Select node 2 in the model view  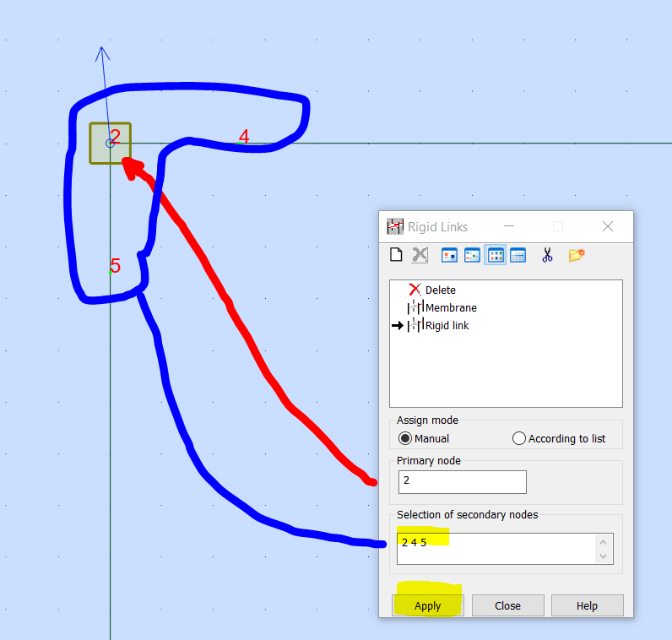(110, 144)
